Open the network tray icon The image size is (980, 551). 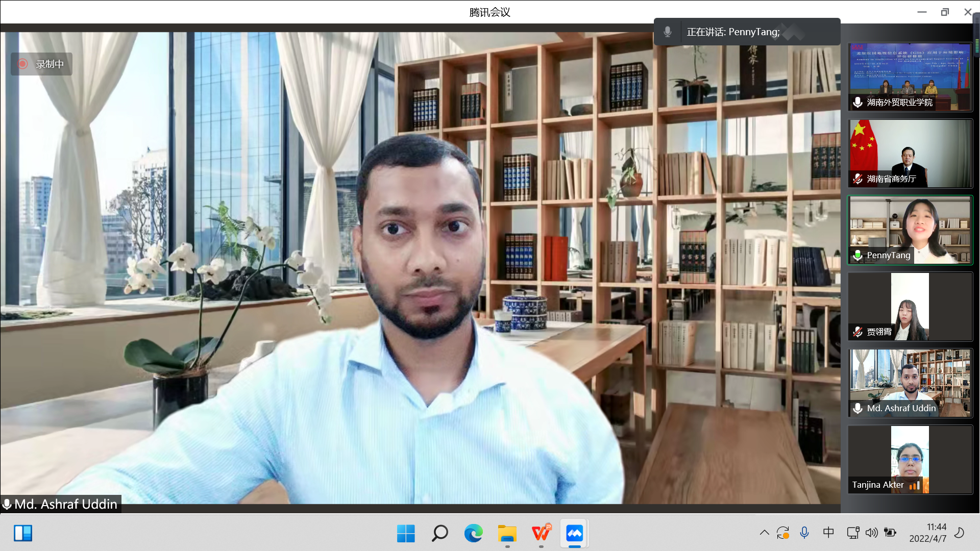coord(853,533)
